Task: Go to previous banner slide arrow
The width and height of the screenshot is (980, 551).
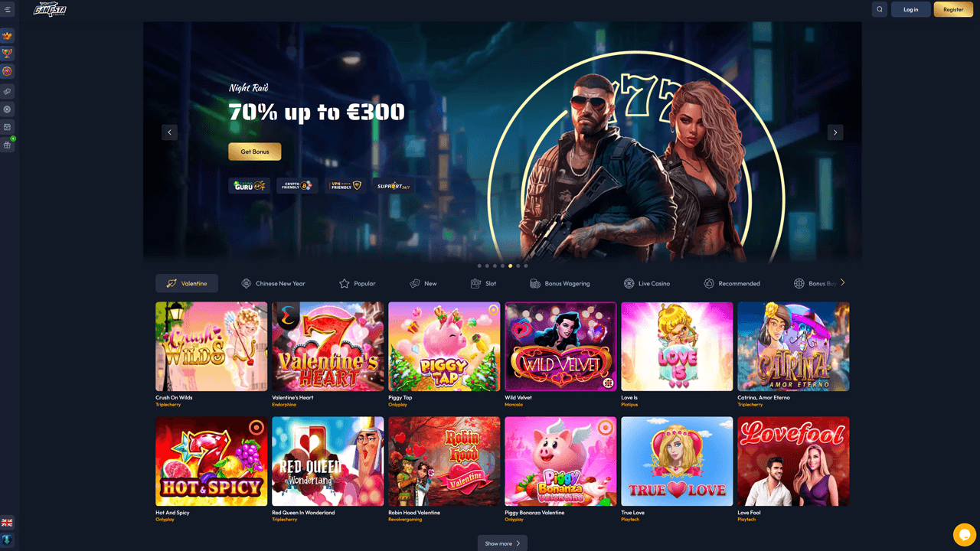Action: pyautogui.click(x=170, y=132)
